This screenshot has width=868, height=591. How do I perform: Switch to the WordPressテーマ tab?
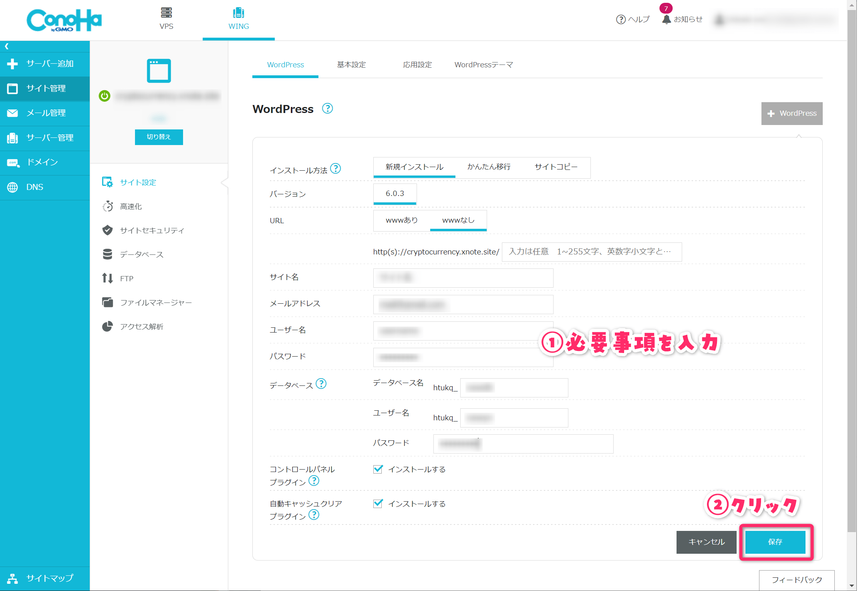(x=483, y=65)
